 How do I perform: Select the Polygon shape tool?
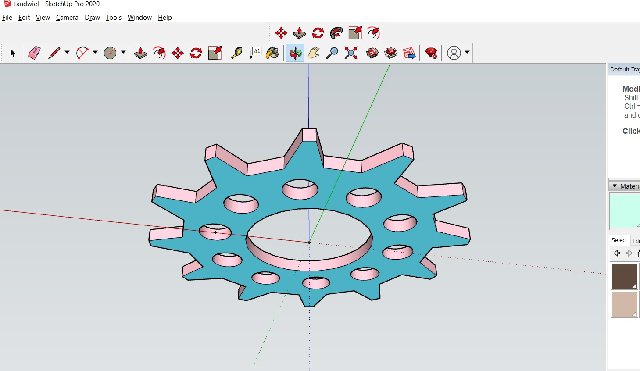click(x=110, y=53)
